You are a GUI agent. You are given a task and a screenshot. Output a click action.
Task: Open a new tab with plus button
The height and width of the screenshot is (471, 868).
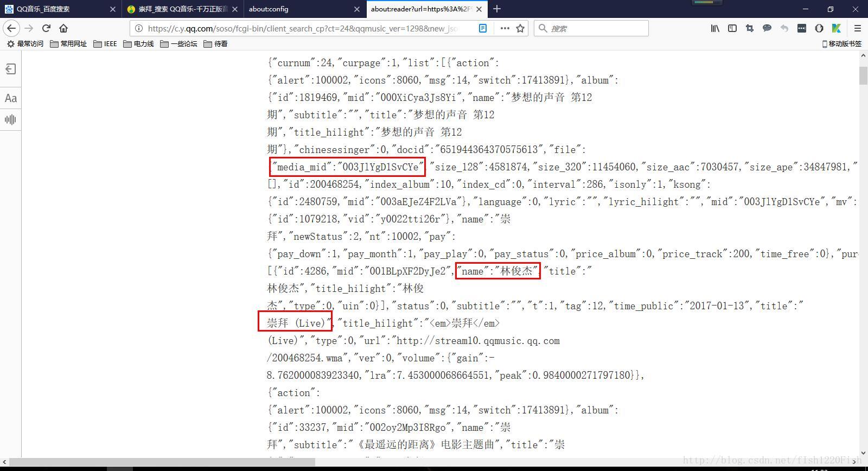[x=497, y=9]
